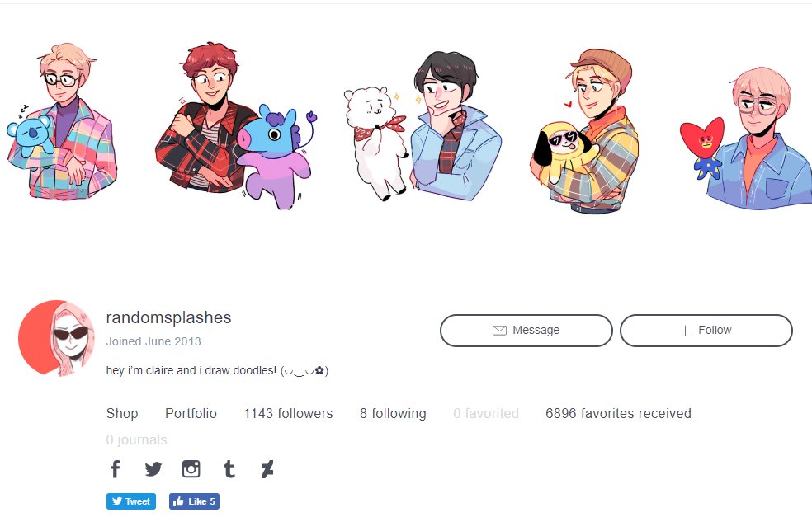View the 8 following list
This screenshot has height=517, width=812.
(393, 413)
